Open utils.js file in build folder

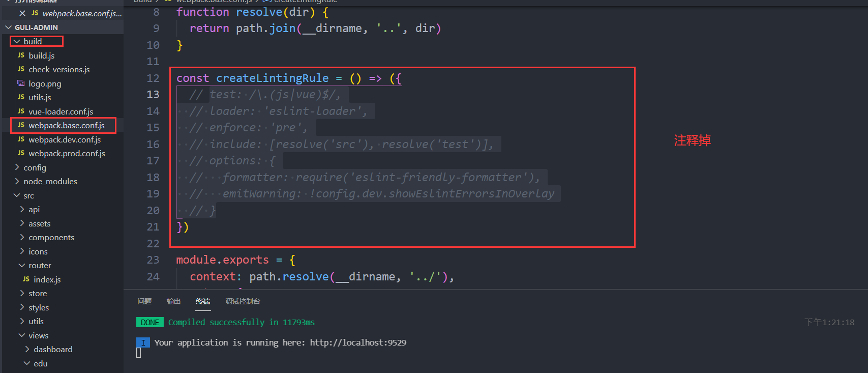point(40,97)
